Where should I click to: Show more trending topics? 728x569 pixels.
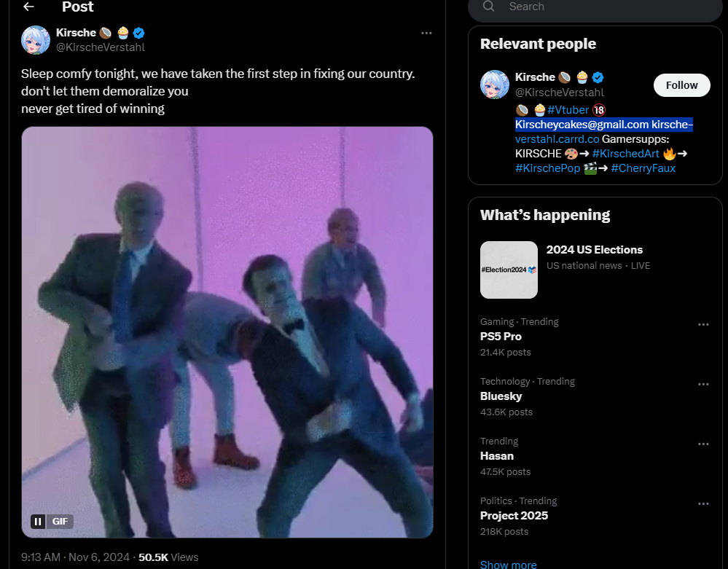coord(508,564)
